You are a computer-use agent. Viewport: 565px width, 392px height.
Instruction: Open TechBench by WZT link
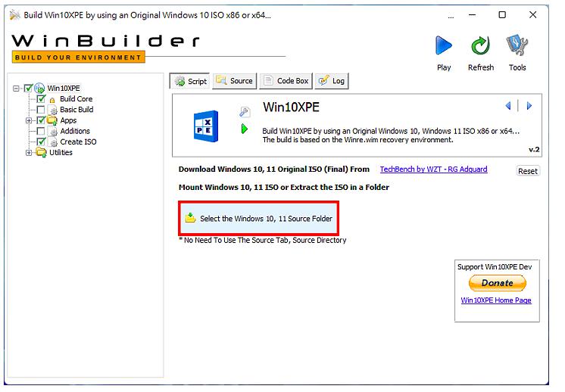(x=433, y=170)
